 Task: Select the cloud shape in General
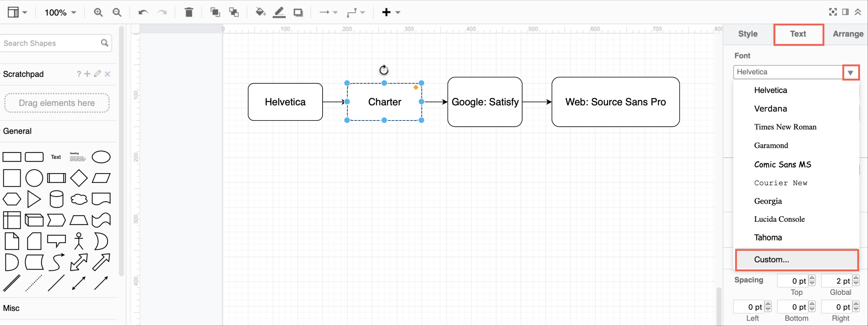coord(79,199)
